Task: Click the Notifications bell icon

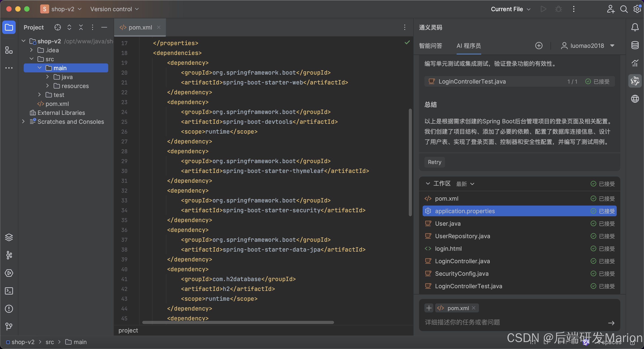Action: pos(635,27)
